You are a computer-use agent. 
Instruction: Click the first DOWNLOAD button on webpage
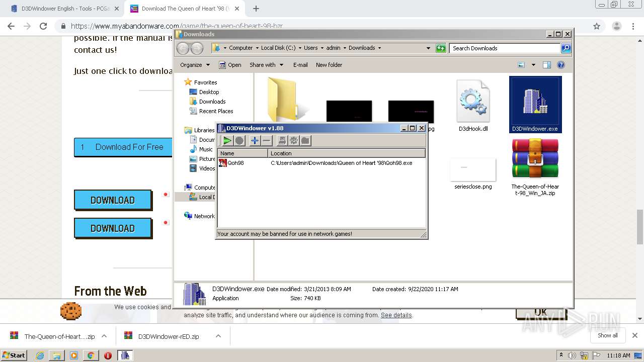coord(113,200)
